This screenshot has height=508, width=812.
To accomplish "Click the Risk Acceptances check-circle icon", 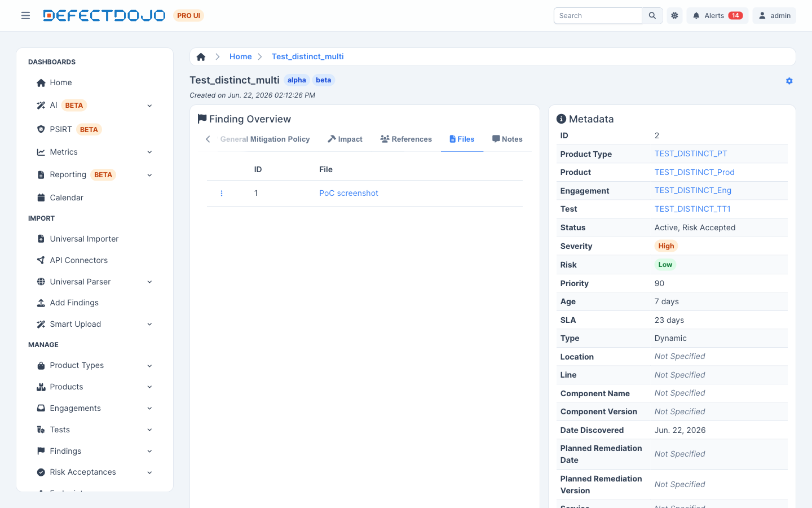I will (x=41, y=472).
